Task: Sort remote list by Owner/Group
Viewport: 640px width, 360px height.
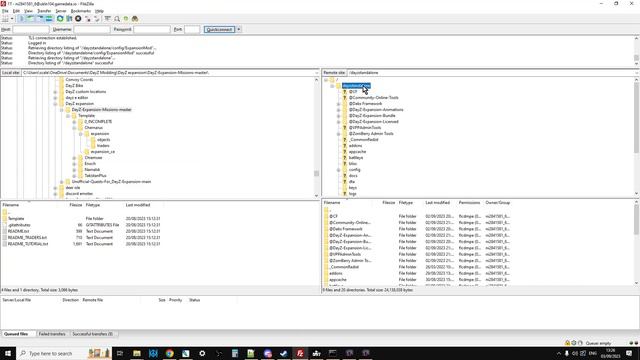Action: 498,202
